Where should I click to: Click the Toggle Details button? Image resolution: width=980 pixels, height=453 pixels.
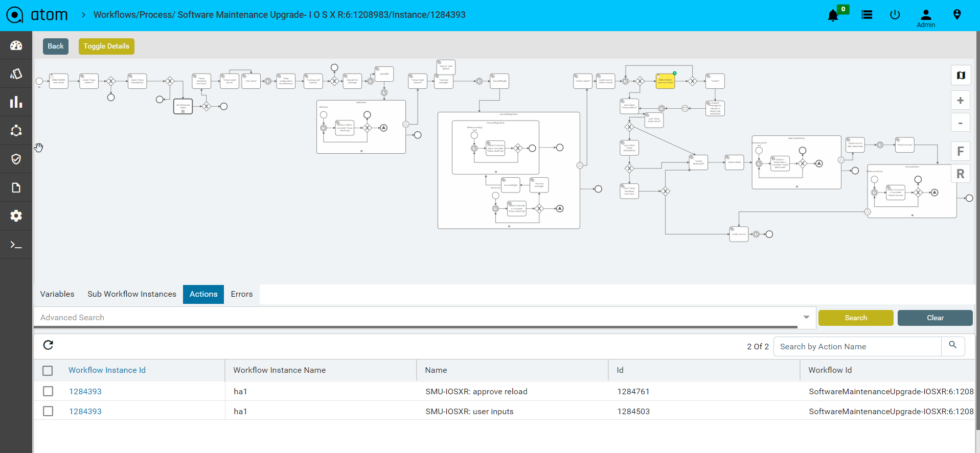coord(106,46)
